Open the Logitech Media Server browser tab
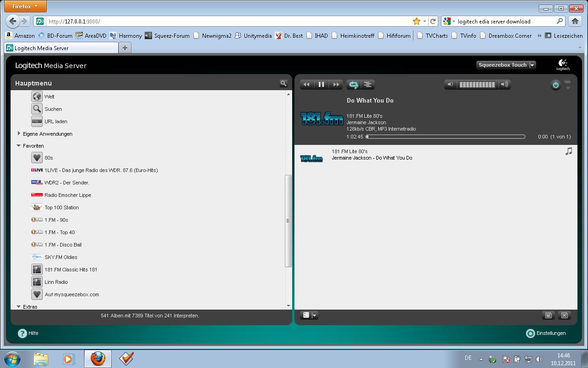This screenshot has height=368, width=588. 61,48
